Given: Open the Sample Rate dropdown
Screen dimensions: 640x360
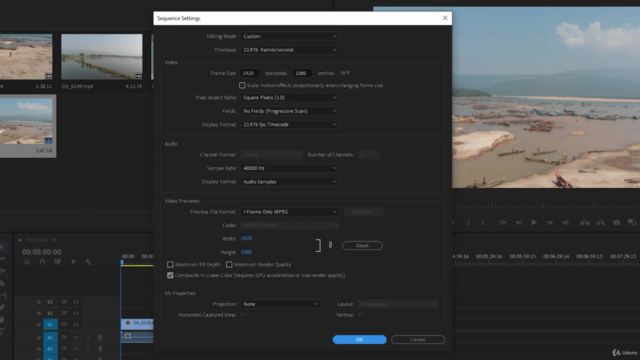Looking at the screenshot, I should (x=289, y=168).
